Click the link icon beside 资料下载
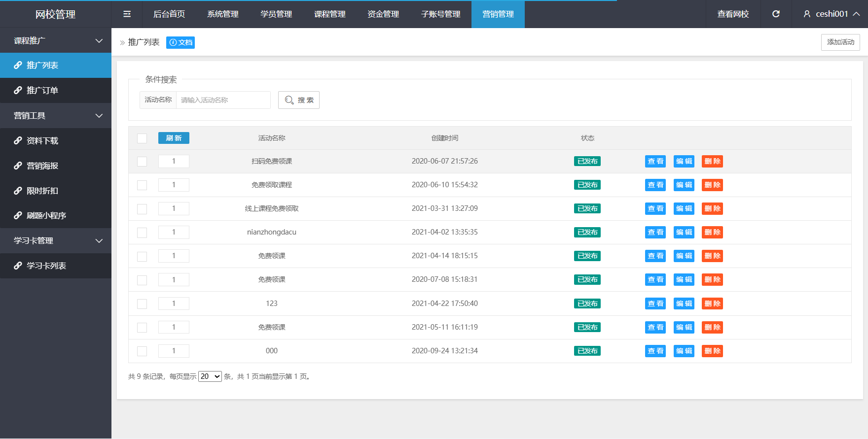The height and width of the screenshot is (439, 868). coord(18,140)
